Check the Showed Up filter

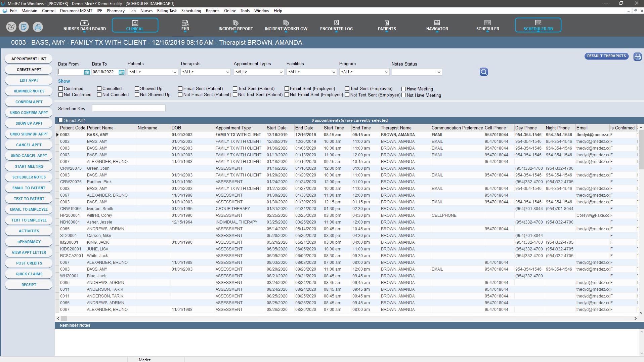coord(137,89)
